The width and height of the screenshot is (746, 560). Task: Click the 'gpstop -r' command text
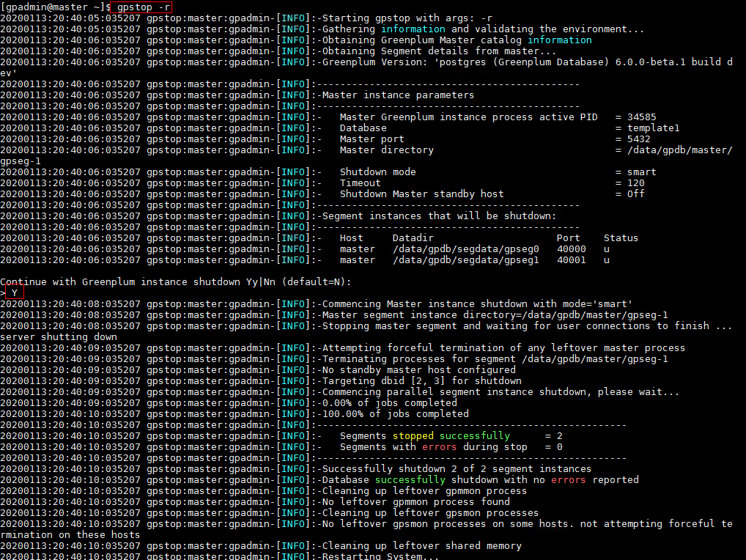143,7
